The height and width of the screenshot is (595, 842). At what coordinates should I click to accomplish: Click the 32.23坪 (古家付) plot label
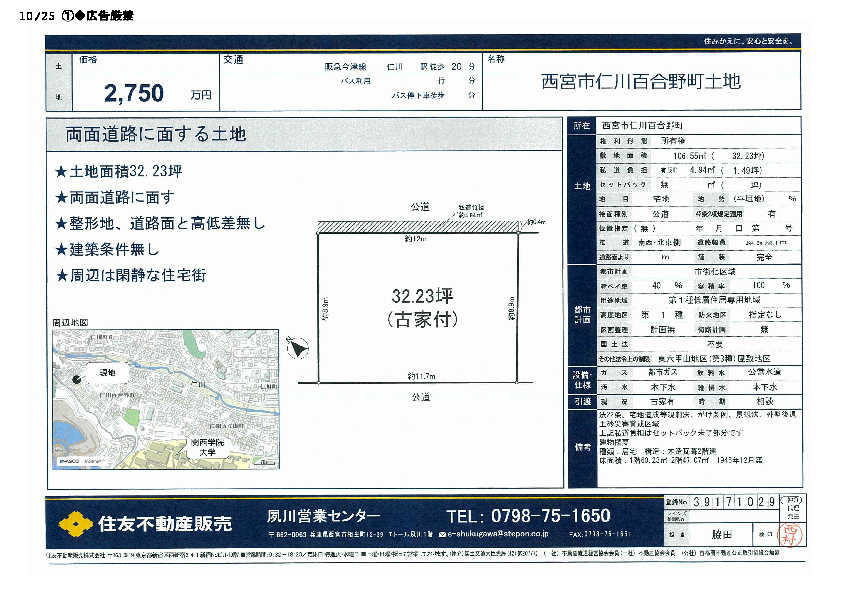point(420,307)
